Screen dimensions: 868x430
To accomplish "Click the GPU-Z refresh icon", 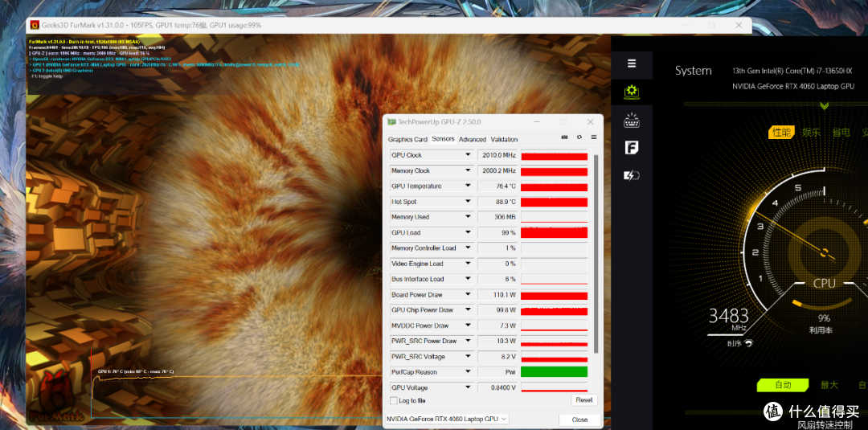I will (x=579, y=137).
